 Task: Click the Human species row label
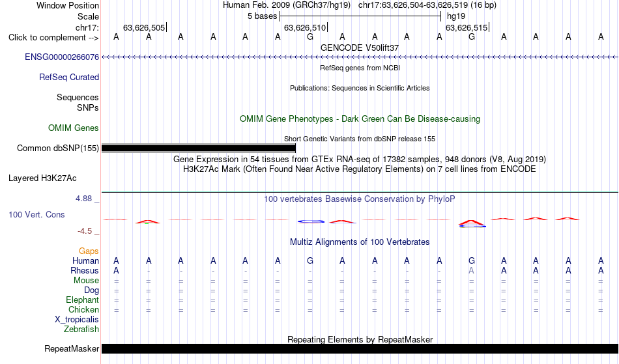pyautogui.click(x=85, y=261)
